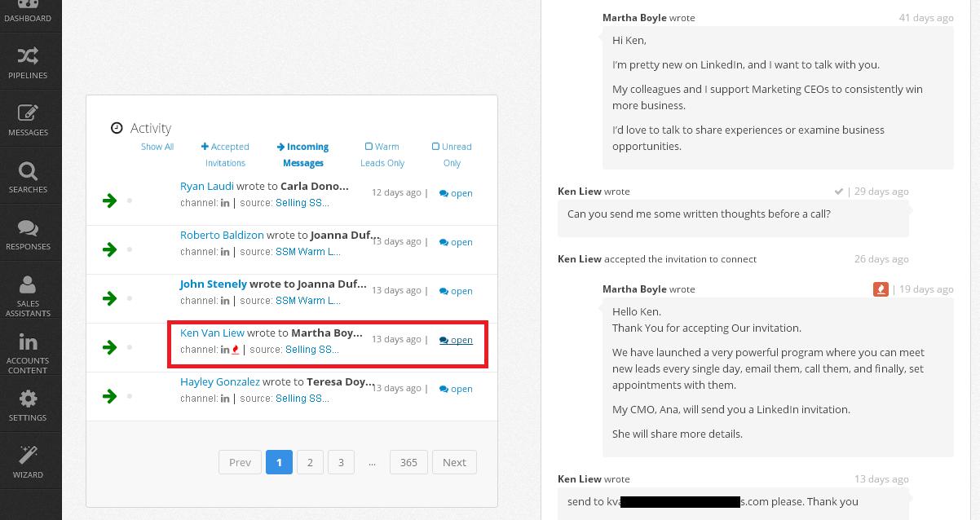The width and height of the screenshot is (980, 520).
Task: Click green arrow in Hayley Gonzalez row
Action: point(109,396)
